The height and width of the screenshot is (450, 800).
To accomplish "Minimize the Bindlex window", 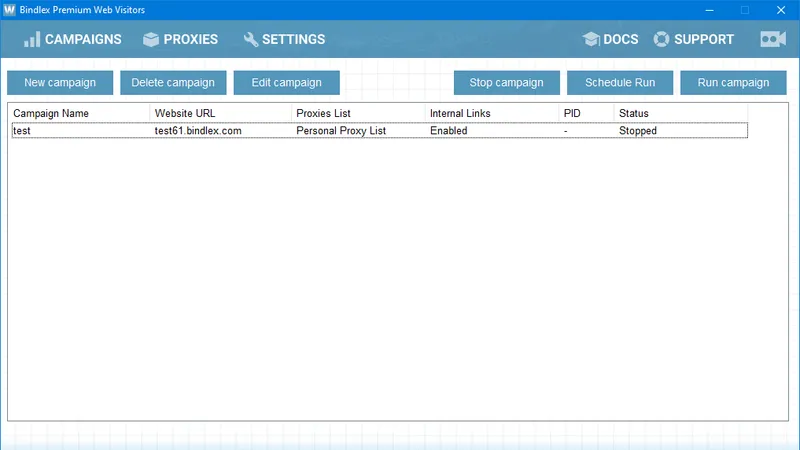I will coord(709,10).
